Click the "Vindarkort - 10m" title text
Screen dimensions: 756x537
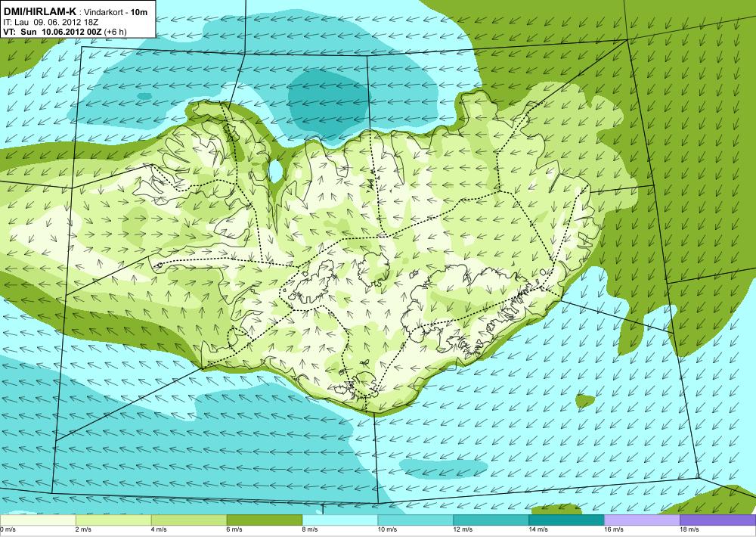116,13
